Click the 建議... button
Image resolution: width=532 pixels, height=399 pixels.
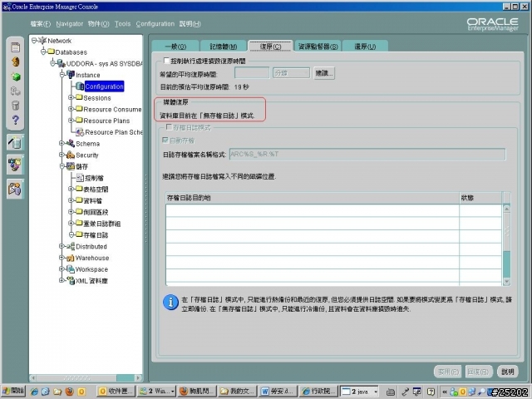[324, 73]
